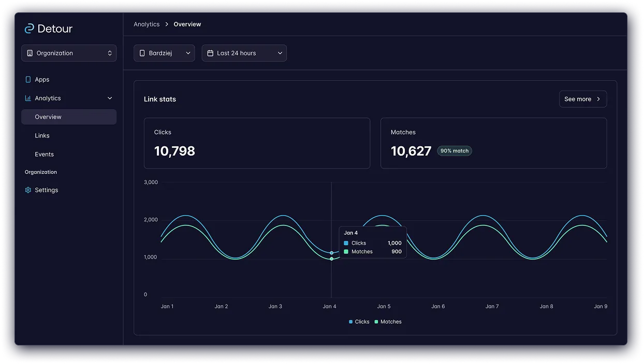Viewport: 644px width, 364px height.
Task: Collapse the Analytics section chevron
Action: [x=110, y=98]
